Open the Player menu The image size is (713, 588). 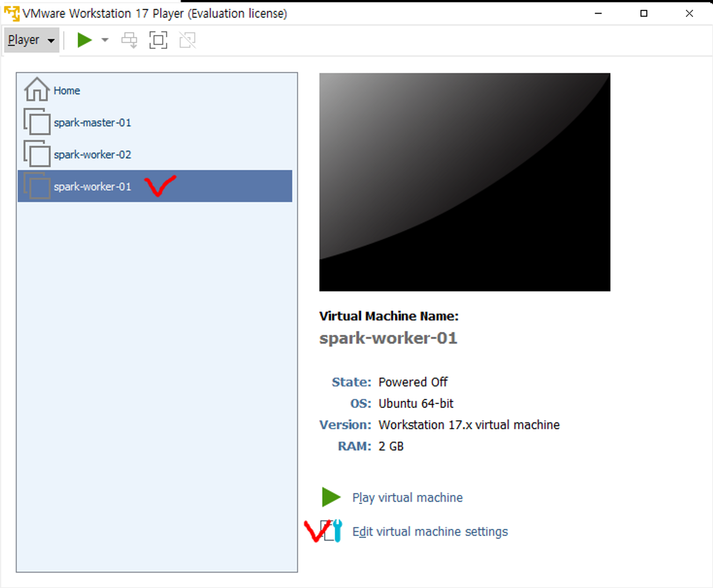(32, 40)
